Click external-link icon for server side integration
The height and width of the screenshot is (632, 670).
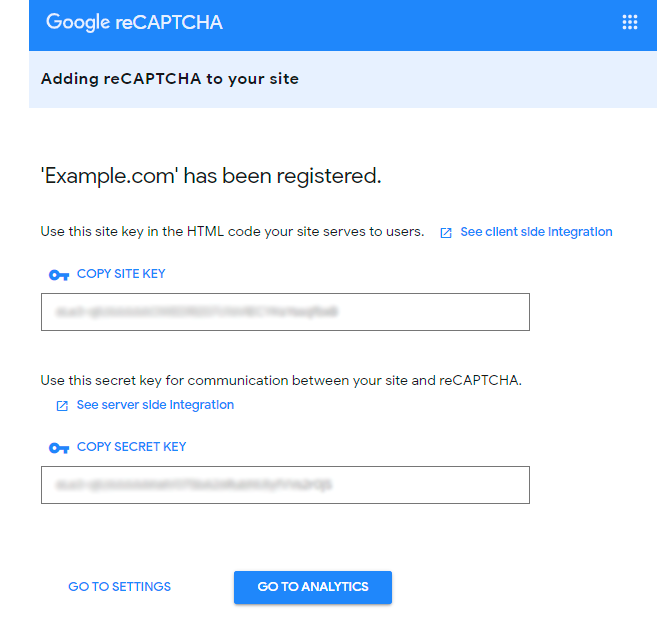point(62,406)
